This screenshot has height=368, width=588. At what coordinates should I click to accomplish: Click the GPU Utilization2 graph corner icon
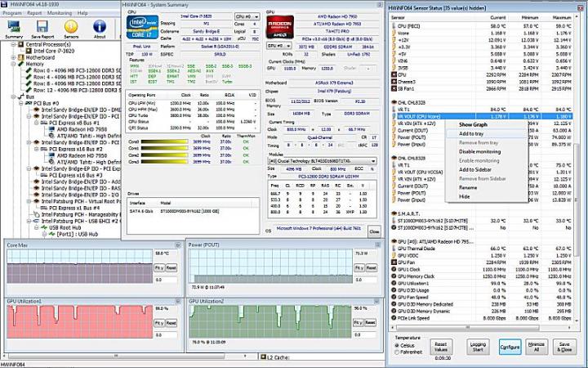click(376, 302)
